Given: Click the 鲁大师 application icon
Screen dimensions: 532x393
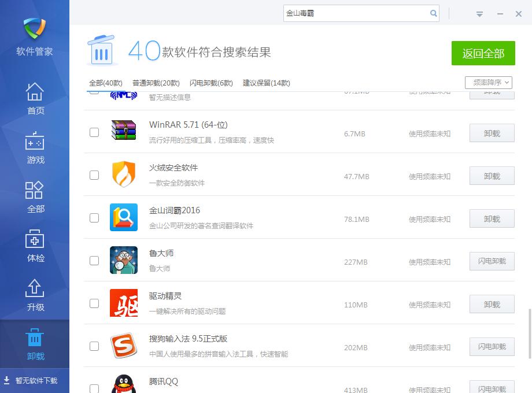Looking at the screenshot, I should pos(124,260).
